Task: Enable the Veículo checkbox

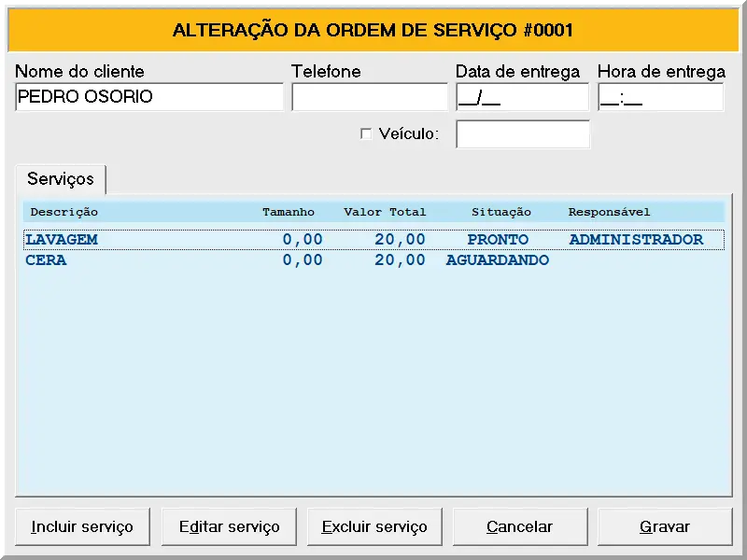Action: [366, 133]
